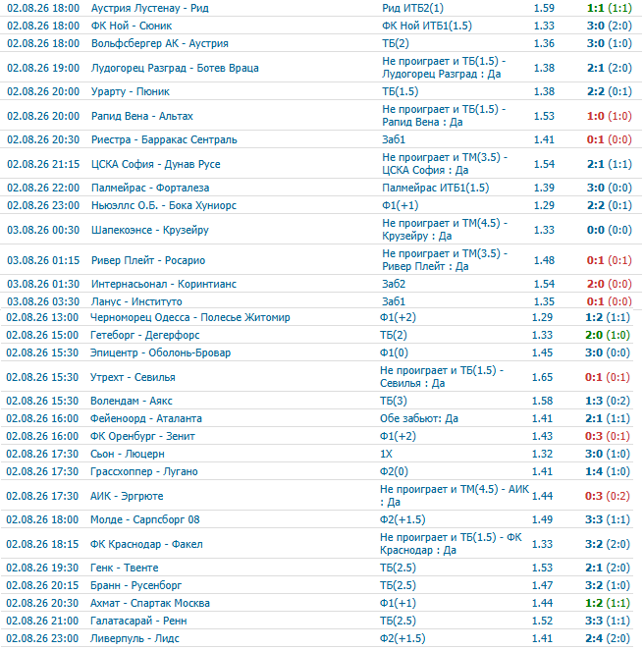Select Волендам - Аякс match
644x650 pixels.
point(132,402)
